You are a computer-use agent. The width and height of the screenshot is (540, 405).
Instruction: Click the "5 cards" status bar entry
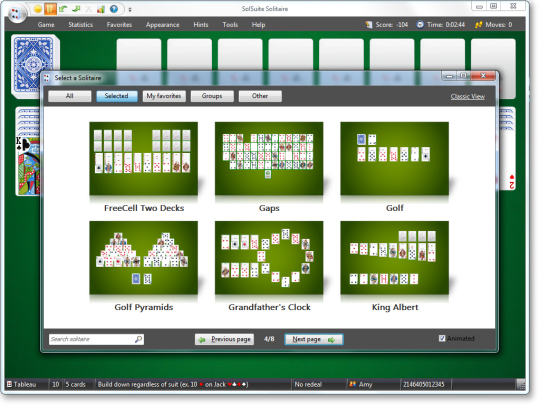coord(76,384)
